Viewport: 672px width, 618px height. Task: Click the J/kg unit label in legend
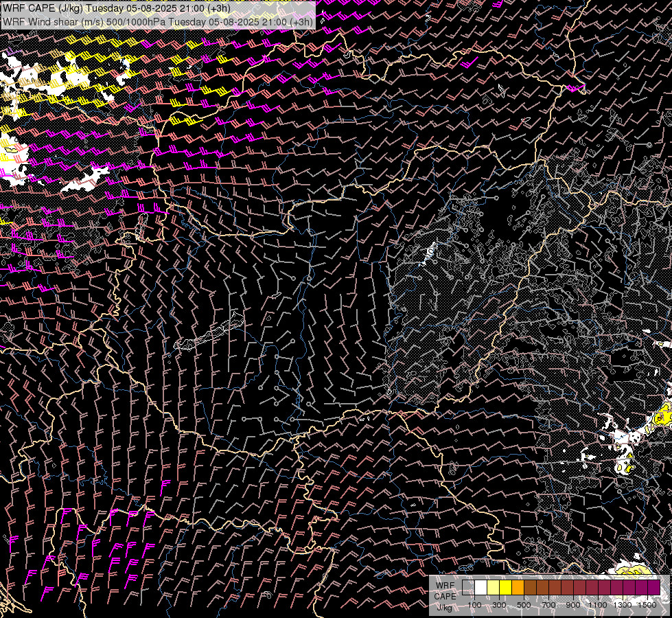[x=445, y=608]
